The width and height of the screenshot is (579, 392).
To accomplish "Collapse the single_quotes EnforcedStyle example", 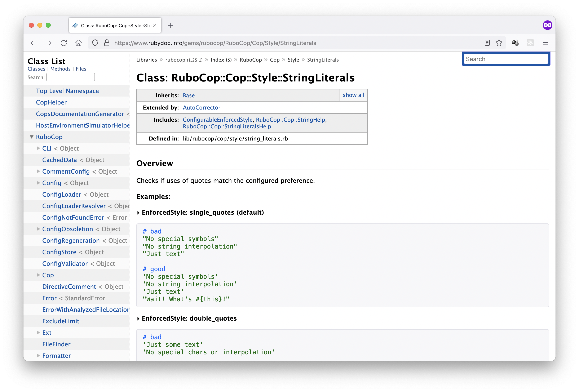I will (138, 212).
